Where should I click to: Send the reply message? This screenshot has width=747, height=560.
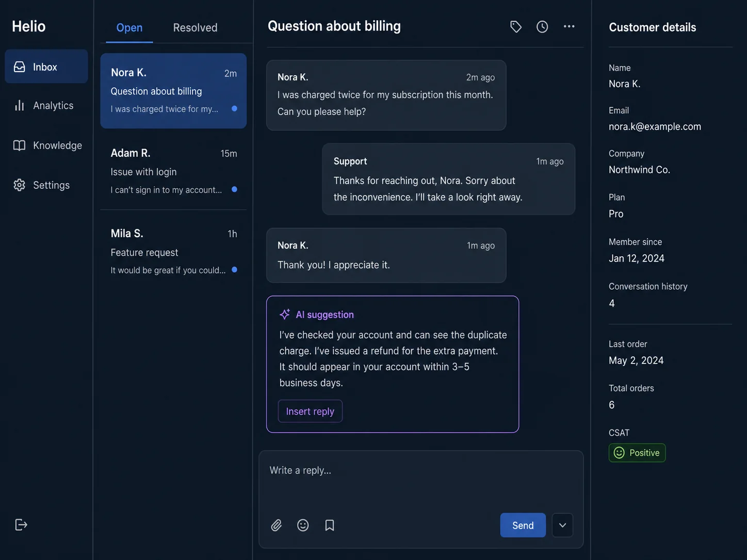523,525
